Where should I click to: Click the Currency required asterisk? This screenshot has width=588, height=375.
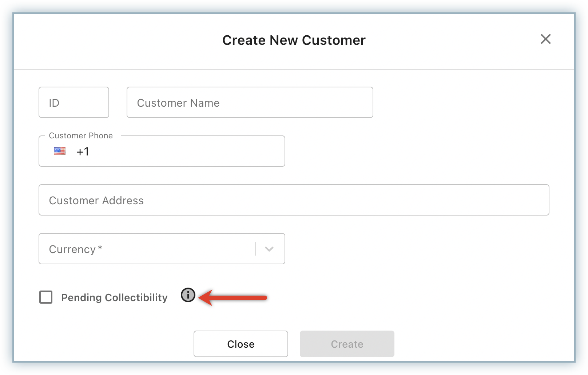tap(100, 248)
